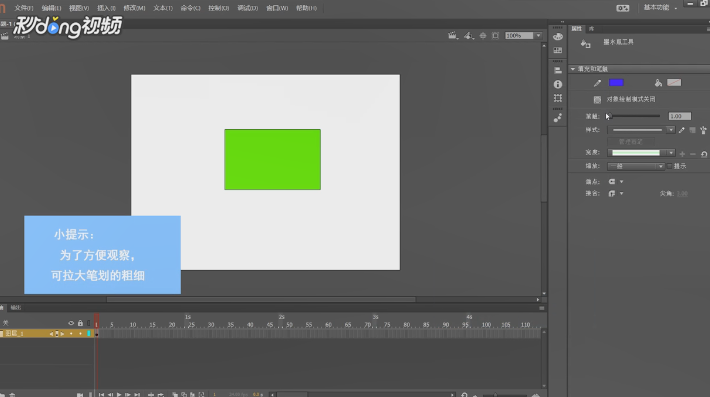Viewport: 710px width, 397px height.
Task: Click the horizontal stage scrollbar
Action: [x=261, y=300]
